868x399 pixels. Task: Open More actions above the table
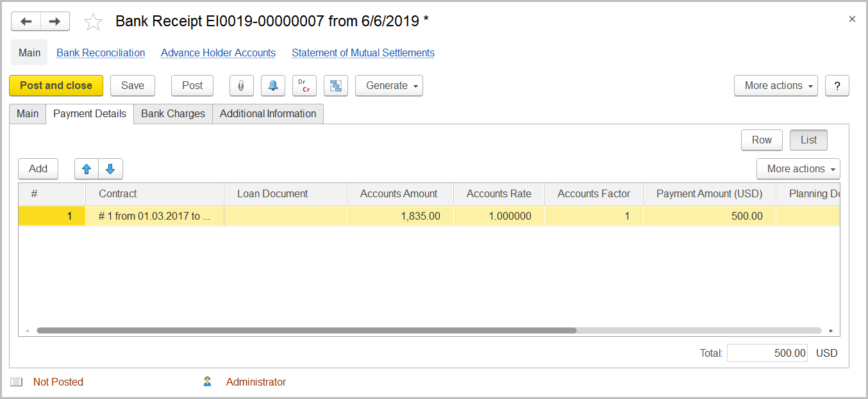[798, 169]
